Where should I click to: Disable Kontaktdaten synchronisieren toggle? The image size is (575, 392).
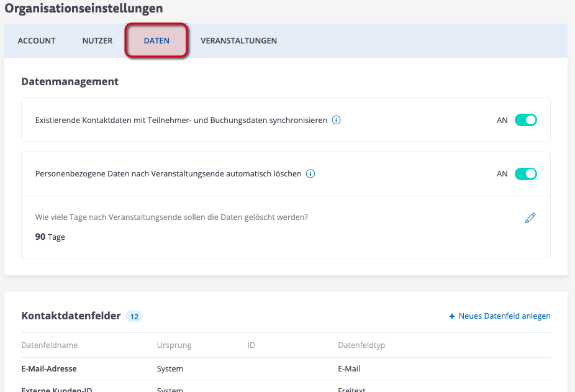tap(525, 121)
